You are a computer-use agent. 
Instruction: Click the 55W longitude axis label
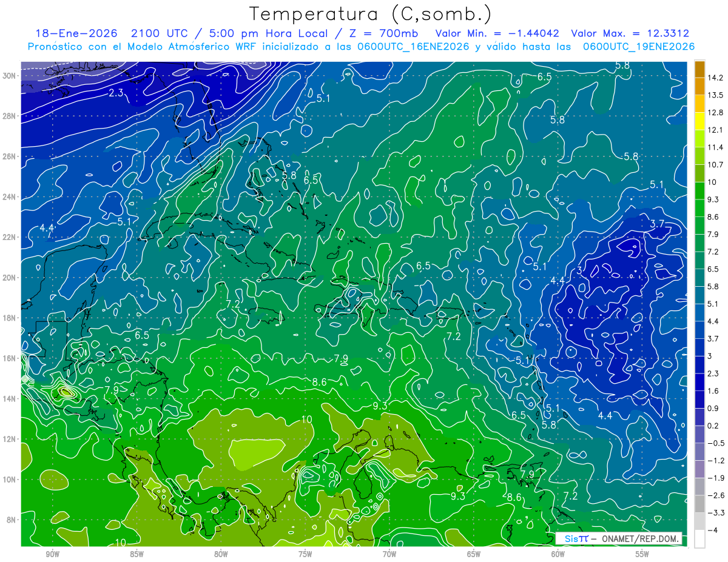coord(642,554)
